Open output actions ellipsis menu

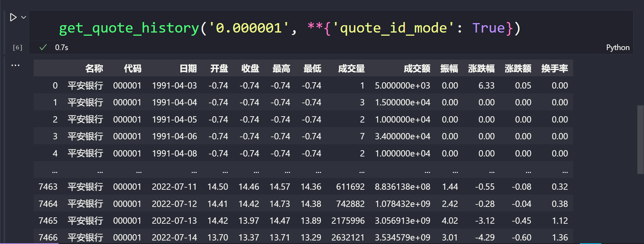(x=15, y=65)
